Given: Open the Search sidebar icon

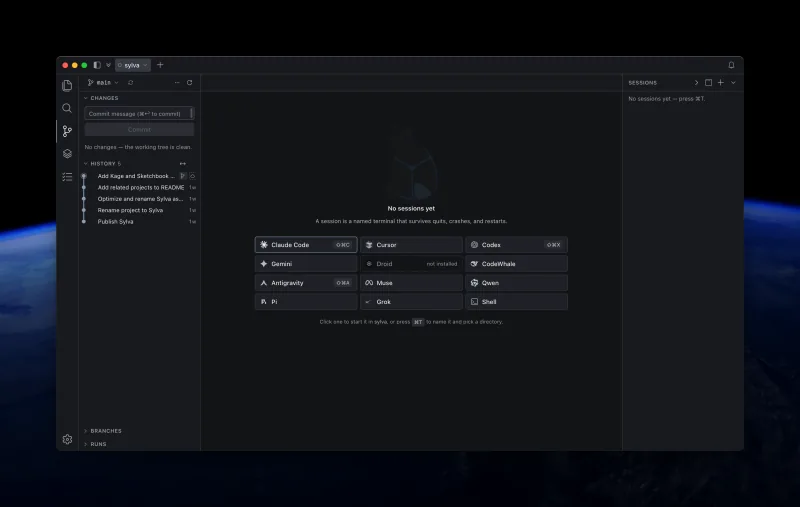Looking at the screenshot, I should point(67,108).
